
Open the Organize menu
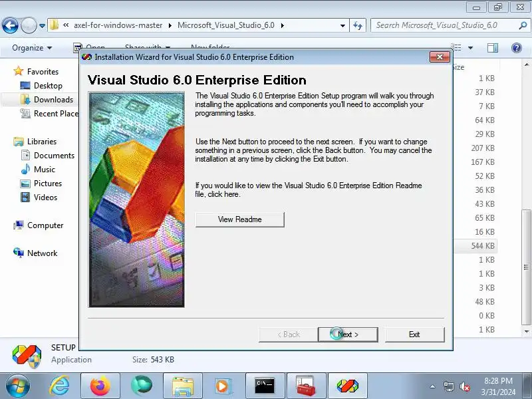pos(32,48)
